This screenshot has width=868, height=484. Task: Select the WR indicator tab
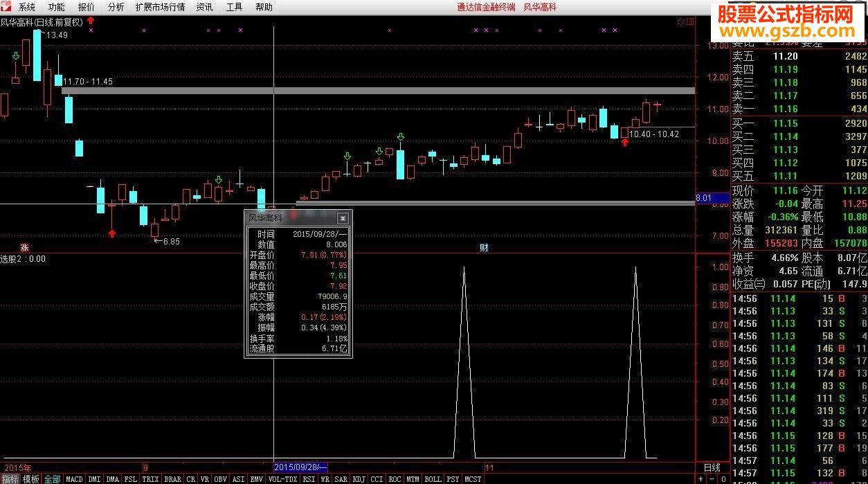pyautogui.click(x=325, y=478)
